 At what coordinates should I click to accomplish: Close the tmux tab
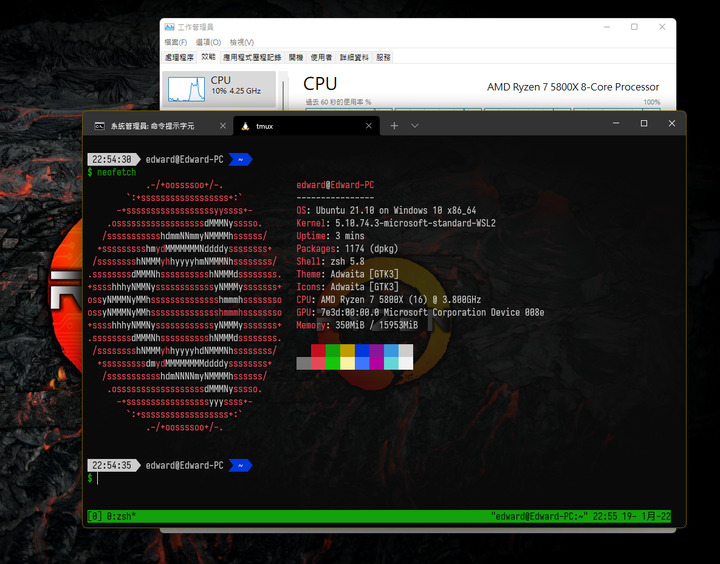tap(369, 126)
